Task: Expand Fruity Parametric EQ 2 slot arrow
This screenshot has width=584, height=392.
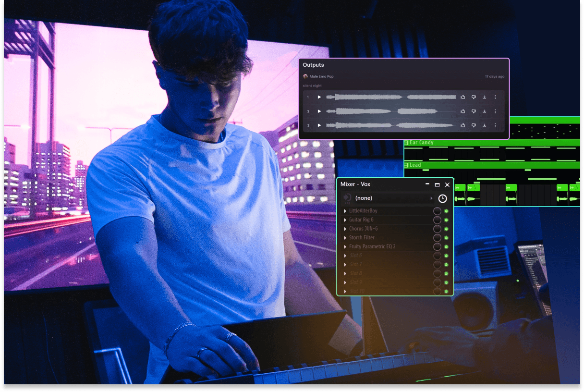Action: tap(345, 246)
